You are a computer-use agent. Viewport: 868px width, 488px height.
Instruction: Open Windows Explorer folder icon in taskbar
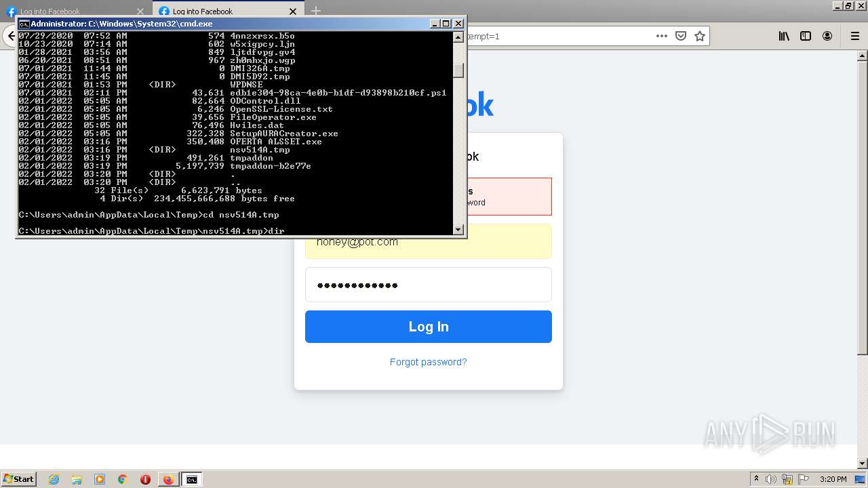tap(77, 479)
